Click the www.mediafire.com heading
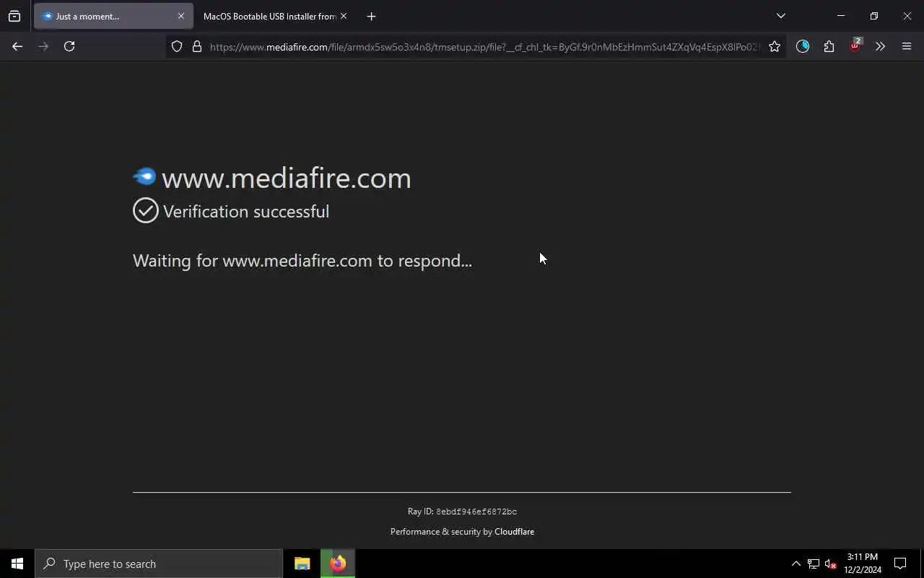 286,178
